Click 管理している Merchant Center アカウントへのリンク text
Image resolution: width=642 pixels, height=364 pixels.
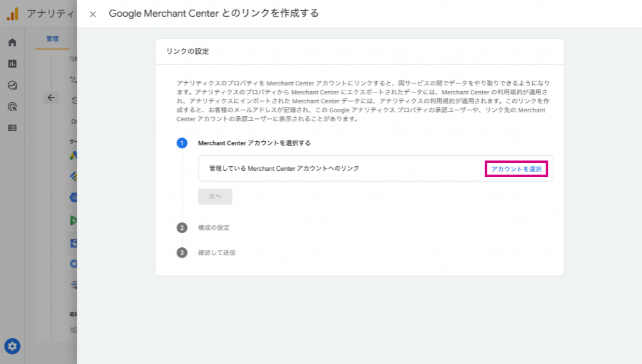[284, 168]
